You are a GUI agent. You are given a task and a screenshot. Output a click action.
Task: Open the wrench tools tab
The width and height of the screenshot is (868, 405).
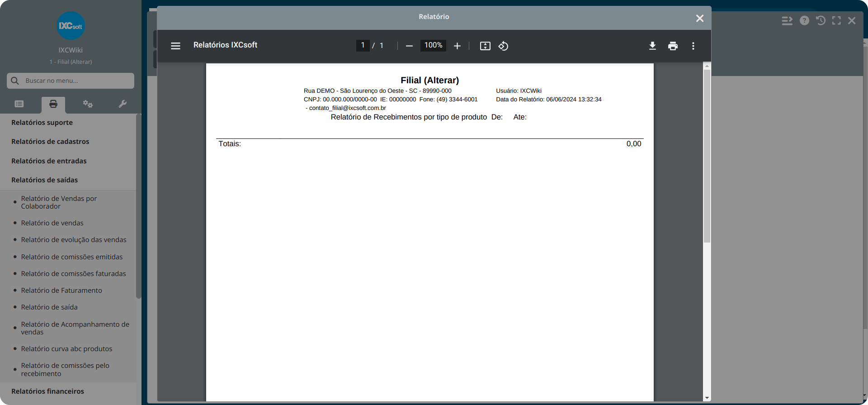tap(123, 104)
